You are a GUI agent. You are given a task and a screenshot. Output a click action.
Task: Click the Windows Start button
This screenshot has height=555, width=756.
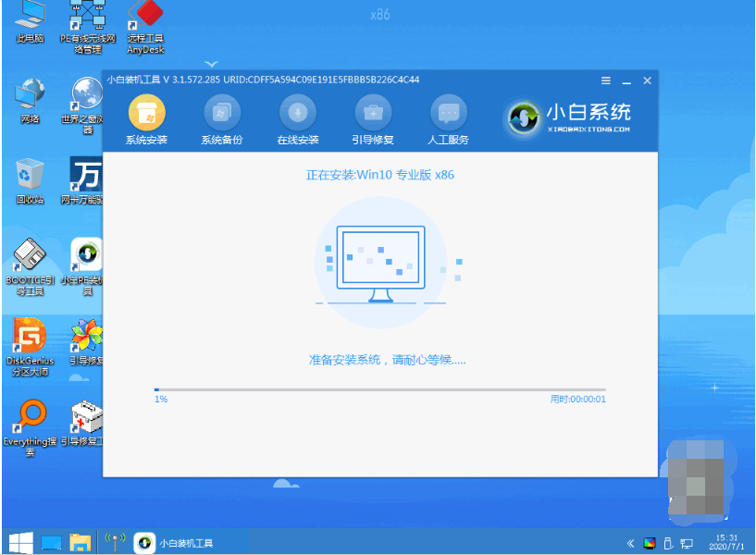pyautogui.click(x=20, y=543)
